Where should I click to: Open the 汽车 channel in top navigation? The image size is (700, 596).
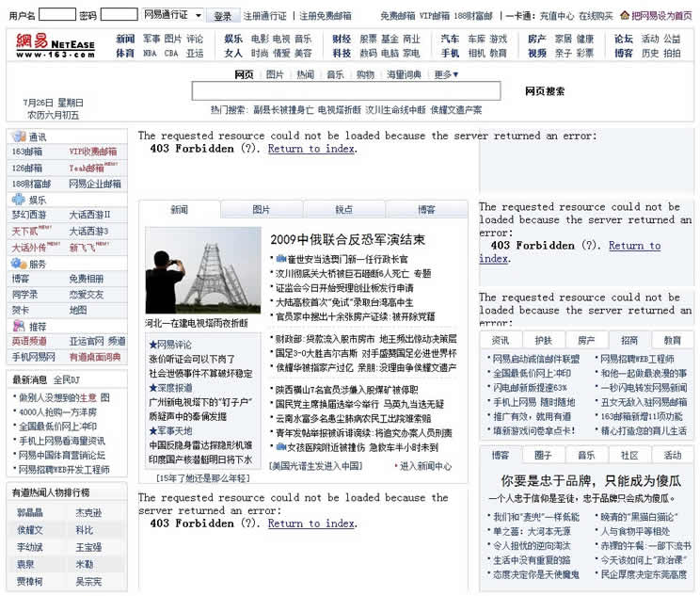[x=450, y=39]
